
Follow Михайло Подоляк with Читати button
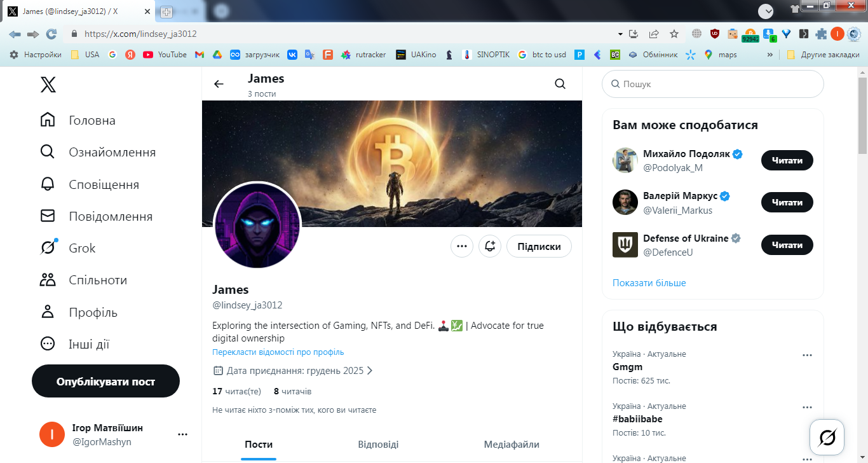pyautogui.click(x=787, y=160)
